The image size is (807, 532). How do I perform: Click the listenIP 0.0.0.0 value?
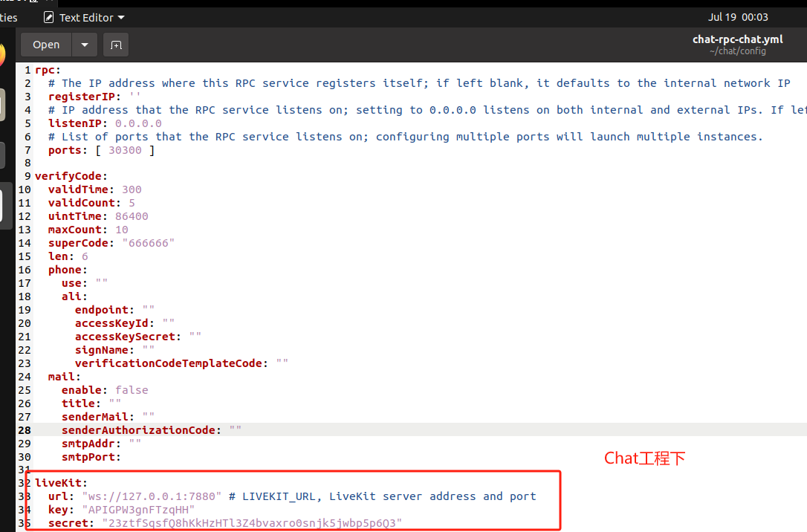(x=137, y=123)
